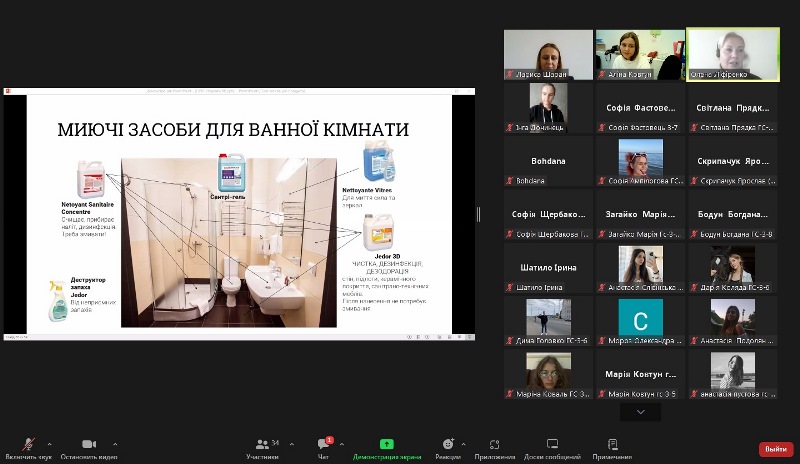Click the muted mic icon on Лариса Шаран tile
800x464 pixels.
pos(509,75)
